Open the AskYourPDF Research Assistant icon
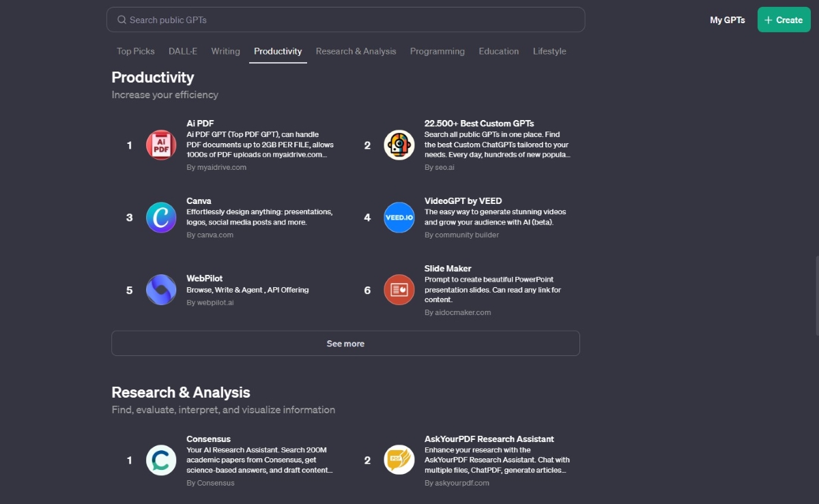The width and height of the screenshot is (819, 504). [x=399, y=460]
